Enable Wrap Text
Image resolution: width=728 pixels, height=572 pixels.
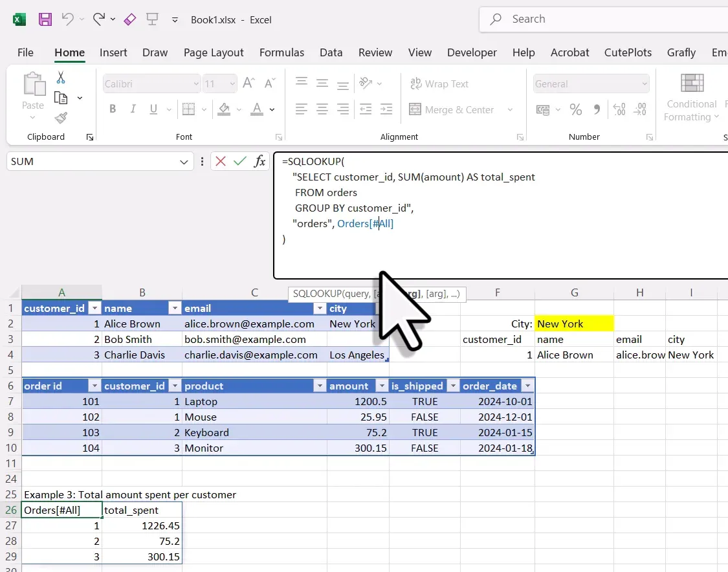(439, 83)
